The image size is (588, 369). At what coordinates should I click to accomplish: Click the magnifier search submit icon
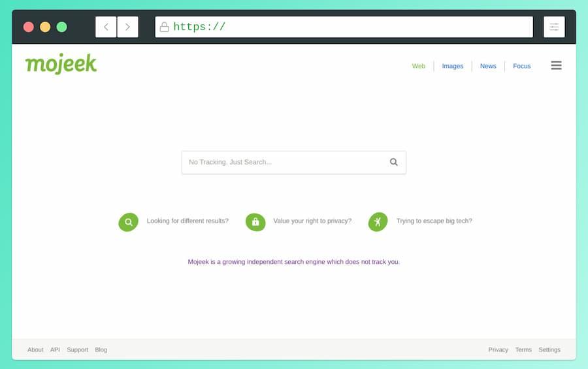click(x=394, y=162)
